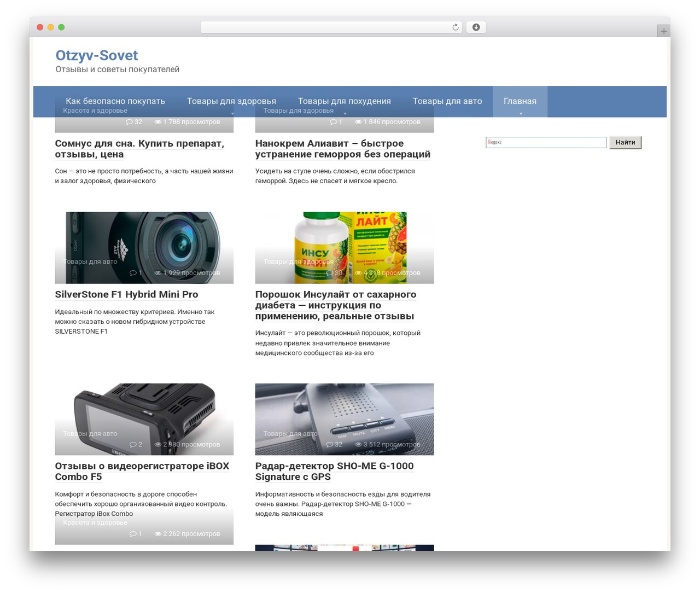Expand the Товары для здоровья dropdown arrow
Screen dimensions: 700x593
(x=232, y=114)
